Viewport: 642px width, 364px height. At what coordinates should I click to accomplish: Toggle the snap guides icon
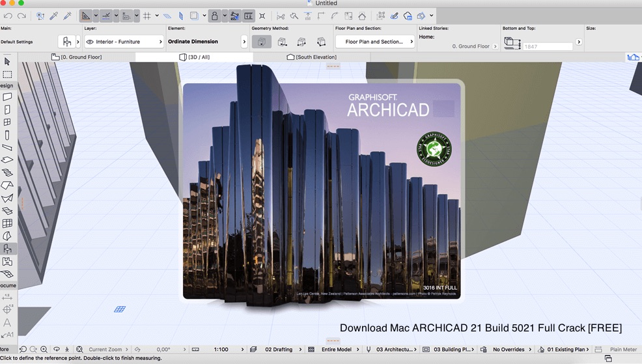(106, 16)
